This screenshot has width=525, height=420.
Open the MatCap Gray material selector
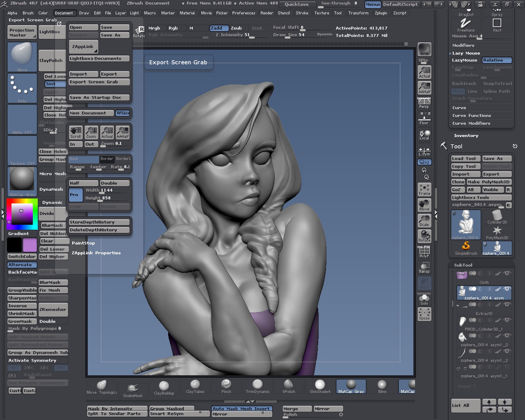[22, 182]
